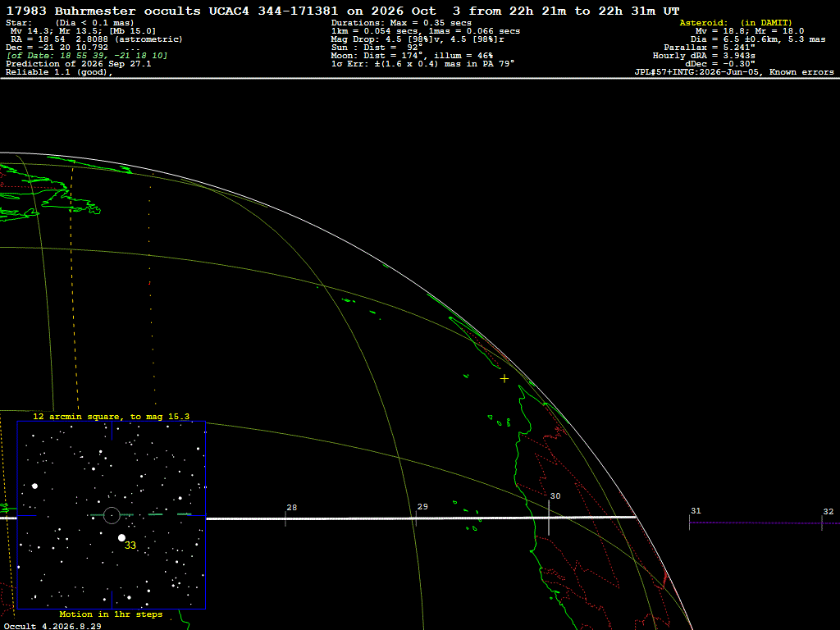Click the white occultation shadow path line
This screenshot has width=840, height=630.
point(421,518)
